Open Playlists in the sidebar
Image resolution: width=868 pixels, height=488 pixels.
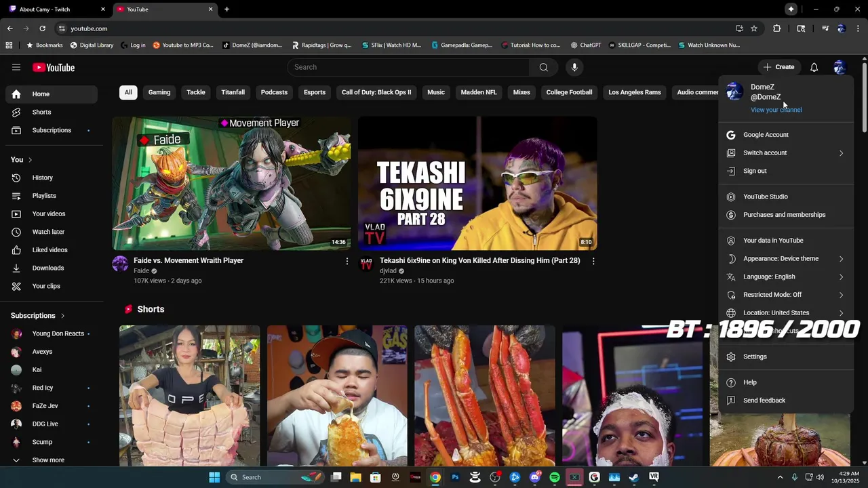[52, 196]
